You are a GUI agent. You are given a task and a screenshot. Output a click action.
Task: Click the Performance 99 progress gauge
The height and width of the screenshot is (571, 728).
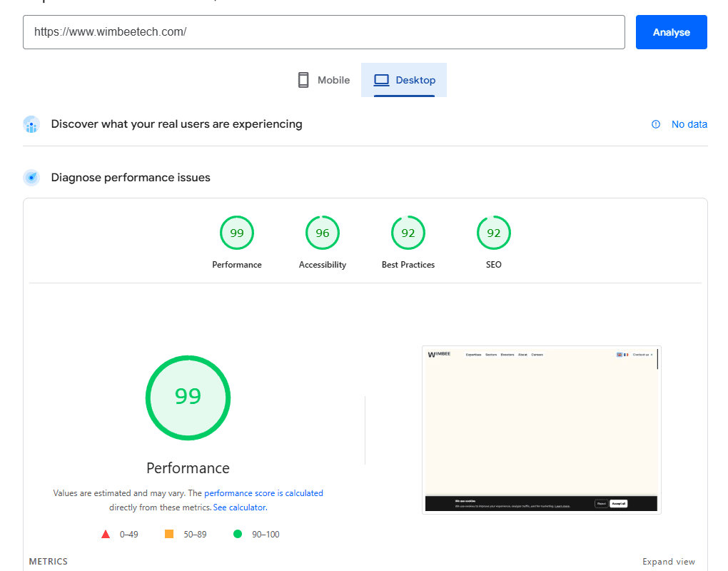(188, 398)
